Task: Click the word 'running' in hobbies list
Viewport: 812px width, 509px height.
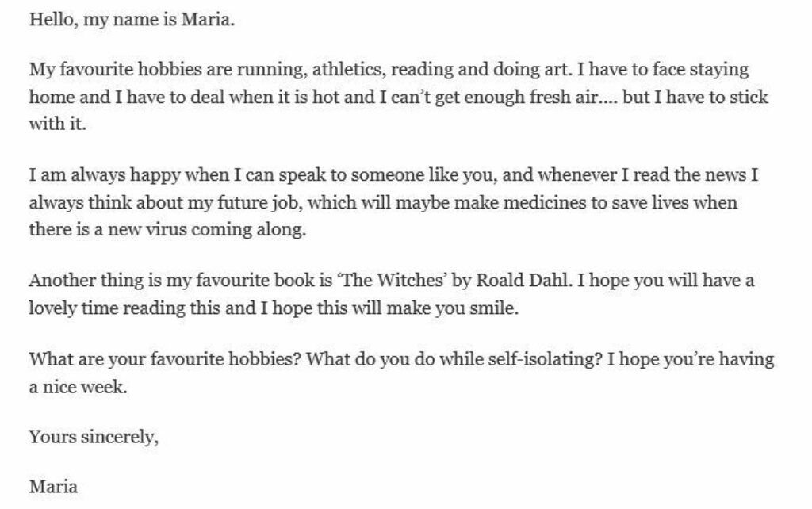Action: tap(270, 71)
